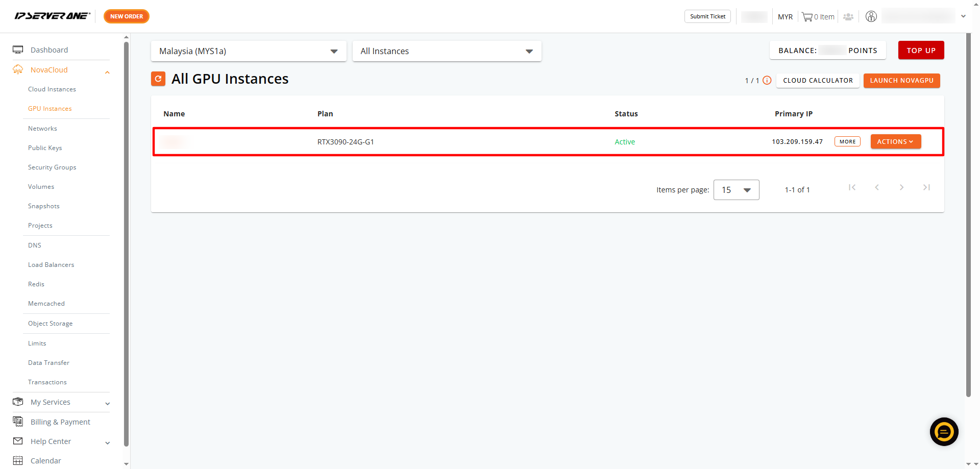Open DNS in sidebar
The image size is (980, 469).
(x=35, y=245)
